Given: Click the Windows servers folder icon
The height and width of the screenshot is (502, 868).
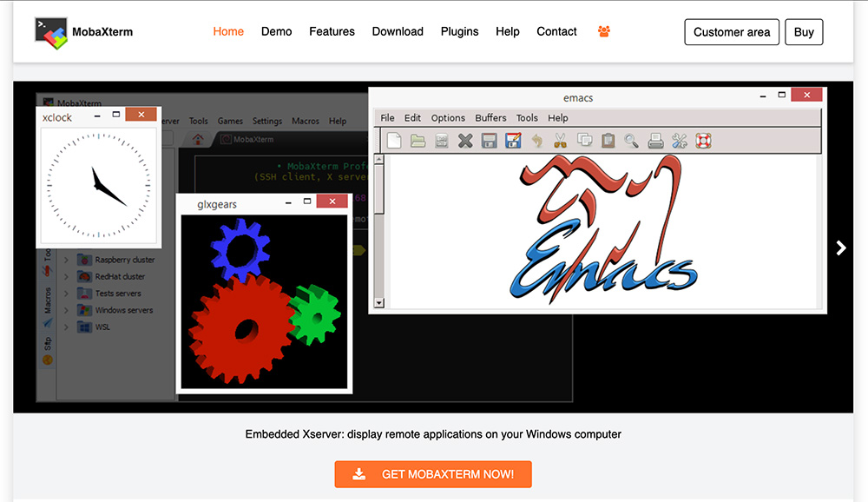Looking at the screenshot, I should coord(84,310).
